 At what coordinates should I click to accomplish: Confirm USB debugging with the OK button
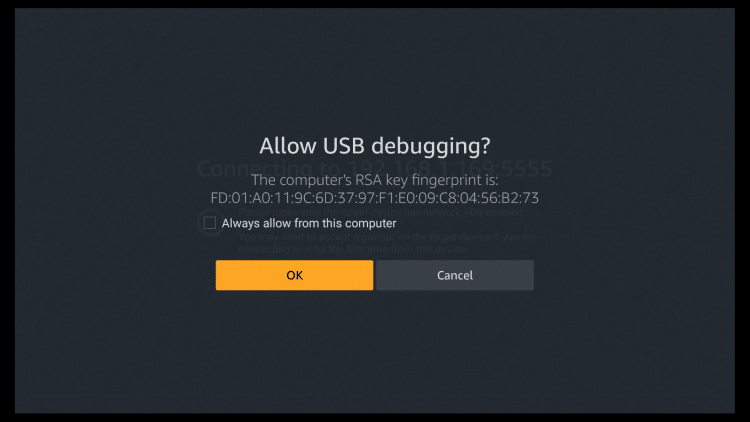tap(294, 275)
